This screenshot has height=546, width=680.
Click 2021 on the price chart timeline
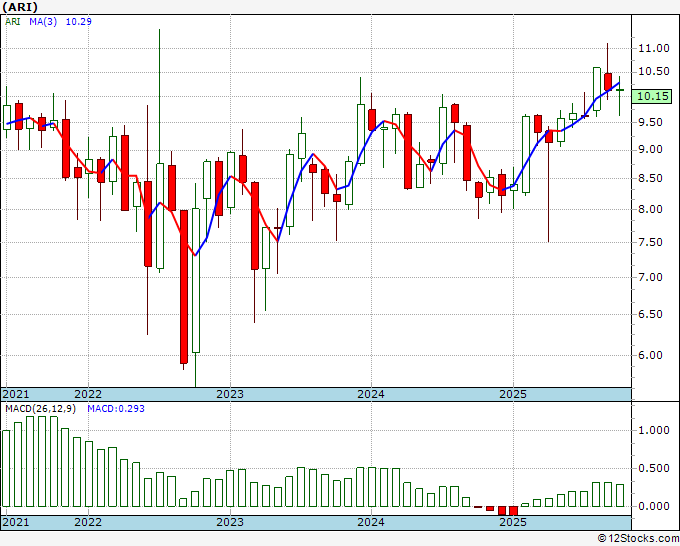[16, 394]
